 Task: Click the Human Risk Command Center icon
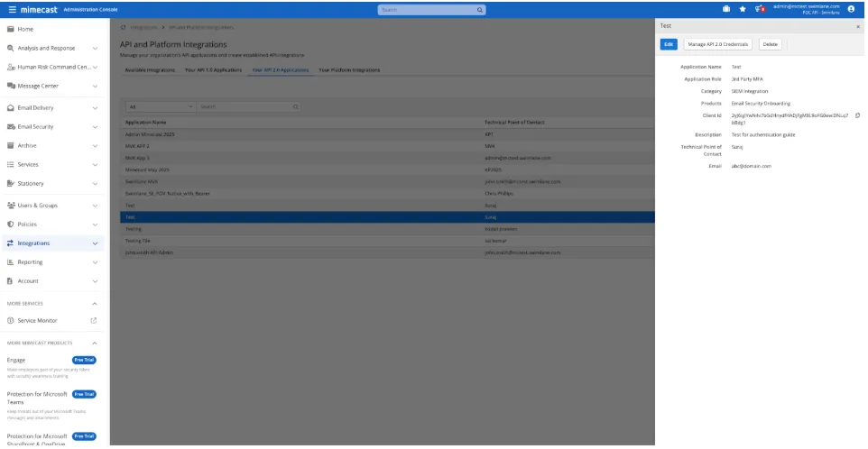[11, 67]
